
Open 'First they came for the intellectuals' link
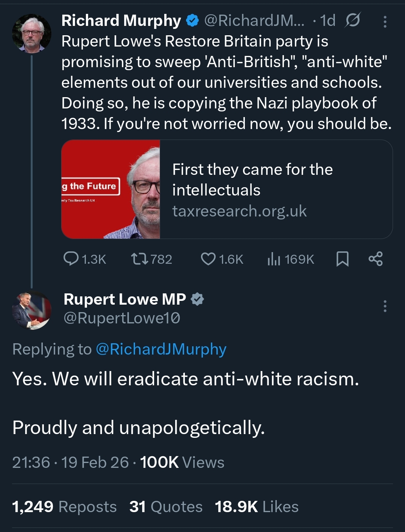(252, 180)
